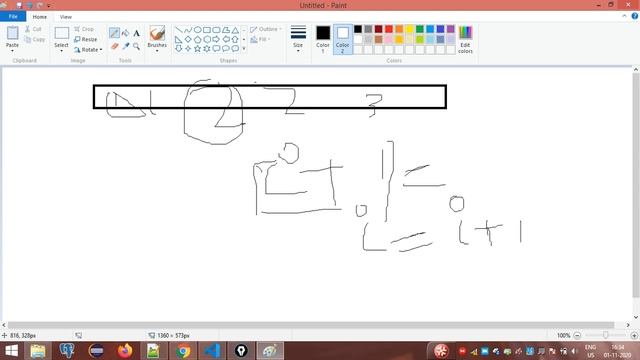The width and height of the screenshot is (640, 360).
Task: Open Edit colors dialog
Action: click(x=465, y=40)
